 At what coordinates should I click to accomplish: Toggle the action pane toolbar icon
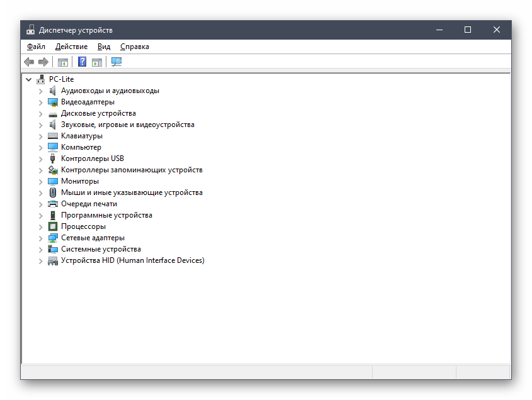(x=97, y=62)
